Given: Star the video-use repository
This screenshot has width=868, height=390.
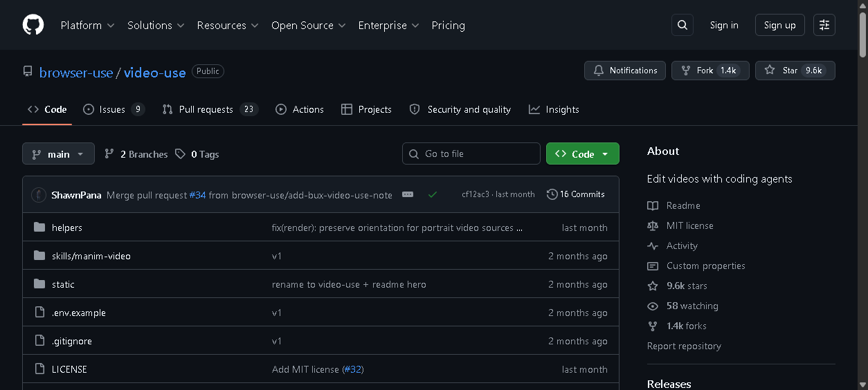Looking at the screenshot, I should tap(795, 71).
